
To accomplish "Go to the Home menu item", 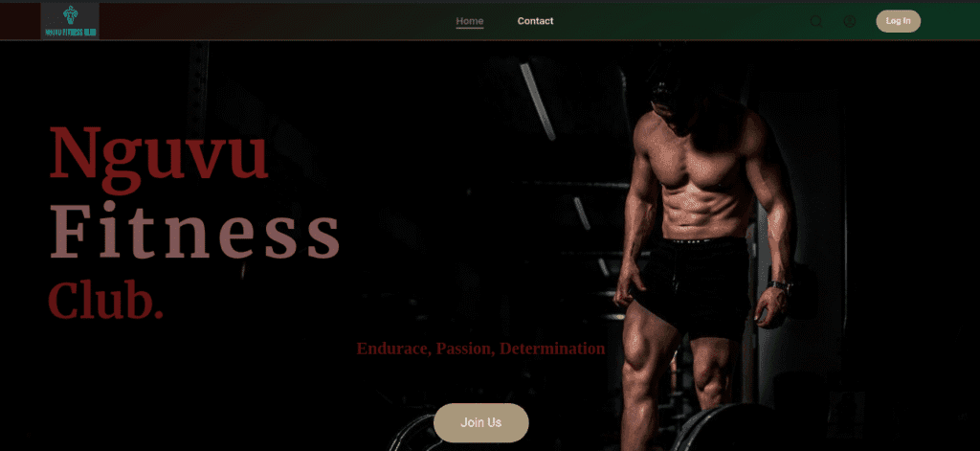I will pyautogui.click(x=469, y=21).
